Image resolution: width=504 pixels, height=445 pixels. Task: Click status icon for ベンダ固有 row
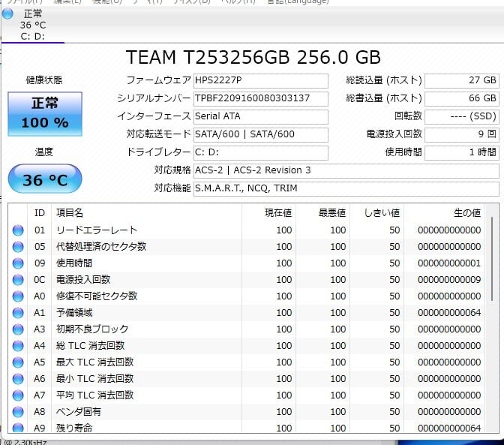pyautogui.click(x=18, y=411)
